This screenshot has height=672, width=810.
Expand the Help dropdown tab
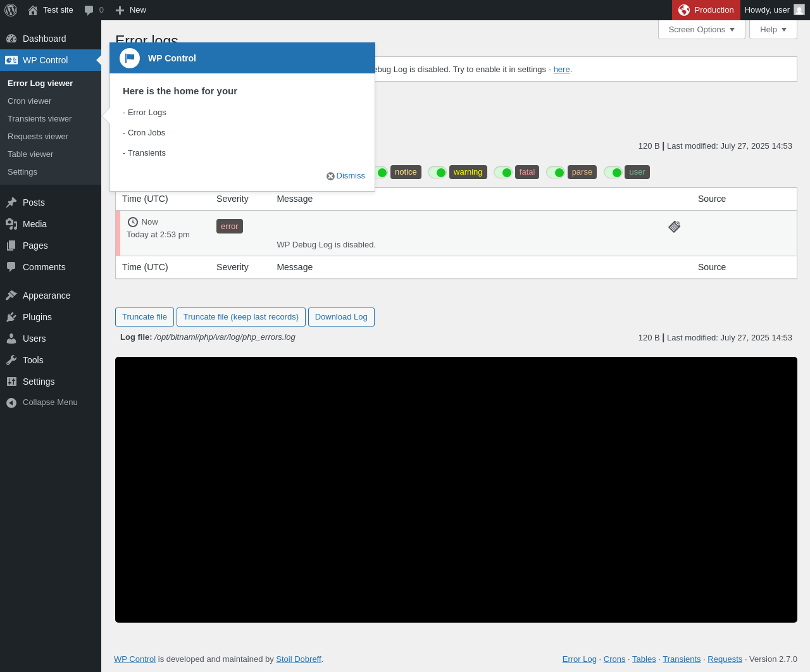point(773,30)
